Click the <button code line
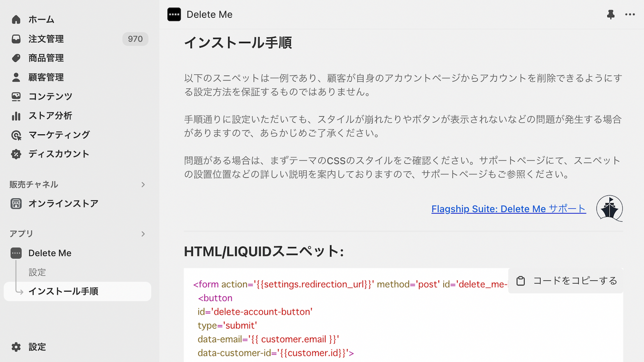644x362 pixels. coord(215,298)
